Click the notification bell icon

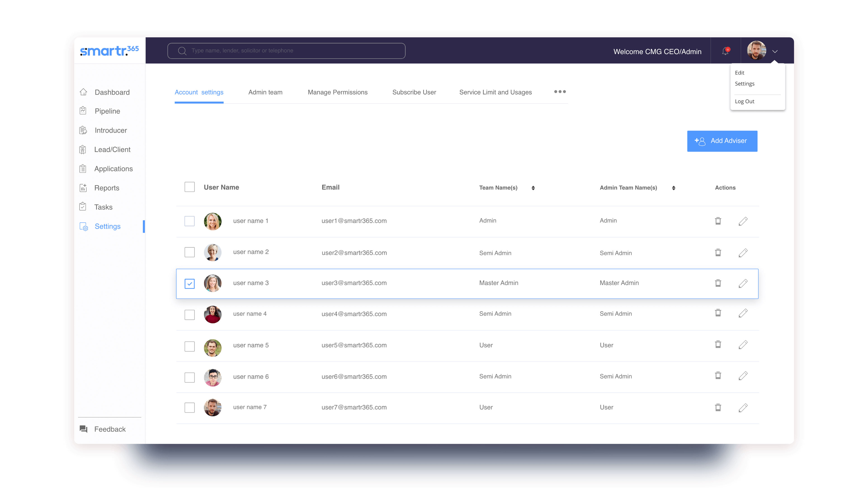pyautogui.click(x=725, y=52)
